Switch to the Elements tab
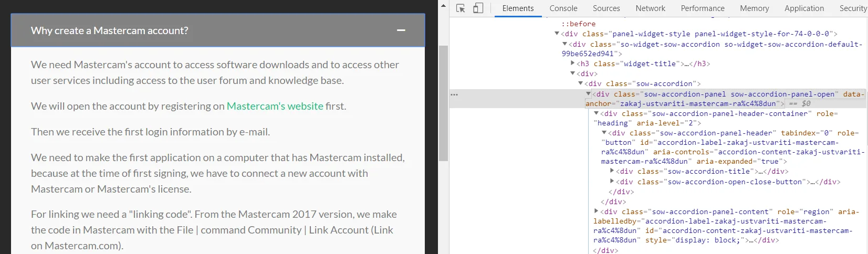The width and height of the screenshot is (868, 254). pyautogui.click(x=518, y=8)
